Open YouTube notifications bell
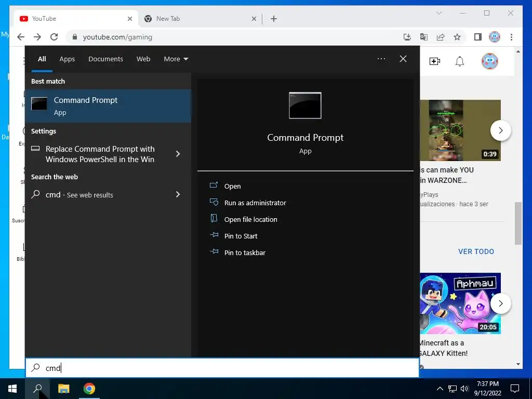This screenshot has height=399, width=532. click(459, 61)
